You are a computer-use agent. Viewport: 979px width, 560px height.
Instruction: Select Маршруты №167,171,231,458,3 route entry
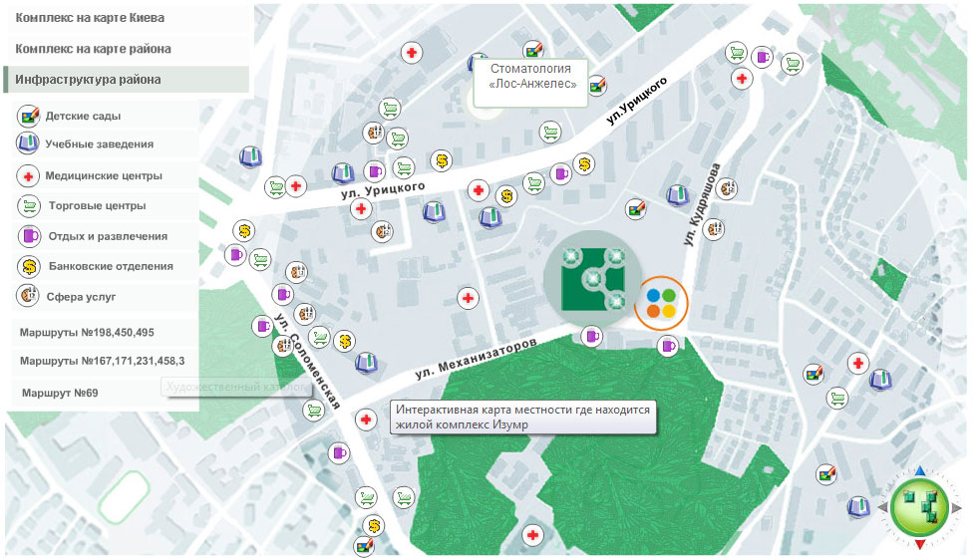pyautogui.click(x=102, y=361)
